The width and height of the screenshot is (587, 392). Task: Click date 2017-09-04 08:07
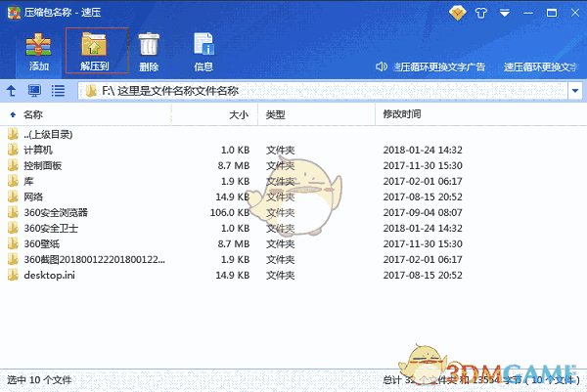(423, 212)
